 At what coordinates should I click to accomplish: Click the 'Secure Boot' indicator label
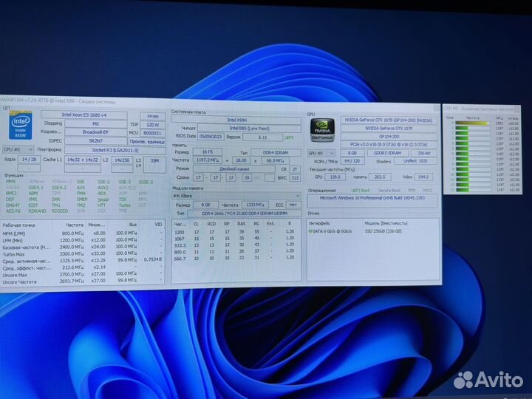(x=389, y=191)
